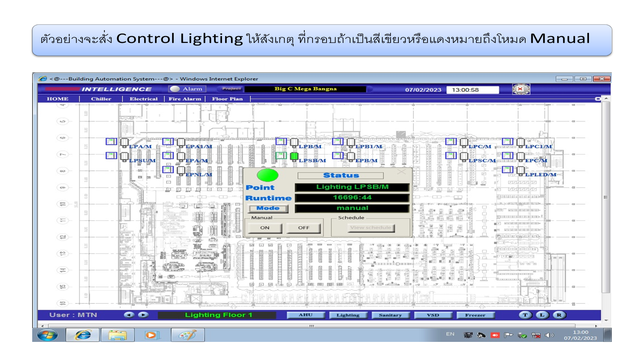
Task: Open the HOME menu
Action: click(x=58, y=99)
